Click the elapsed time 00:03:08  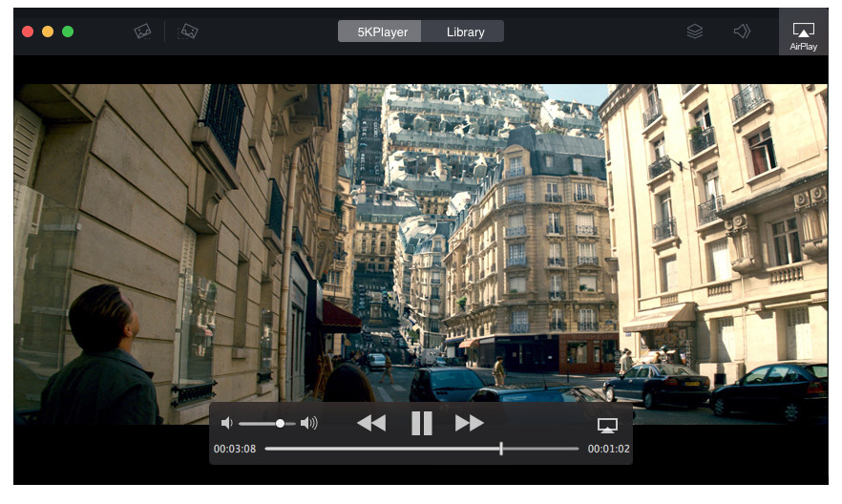[235, 449]
